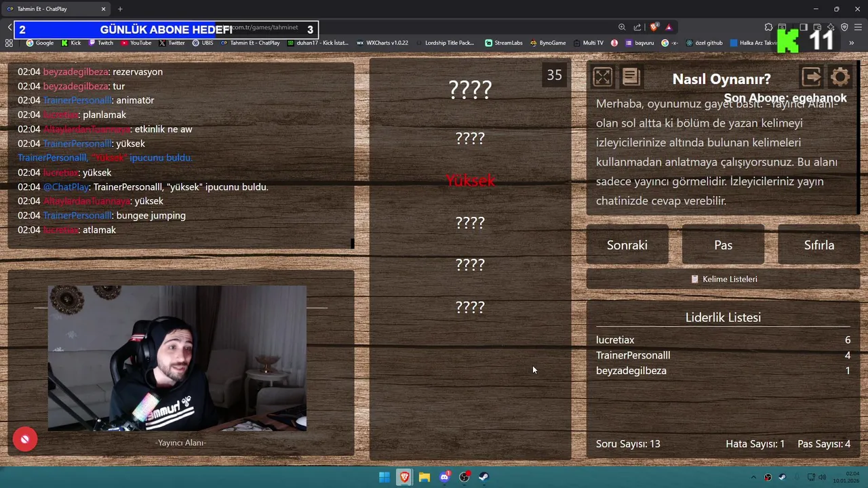
Task: Open Twitch bookmark
Action: point(101,43)
